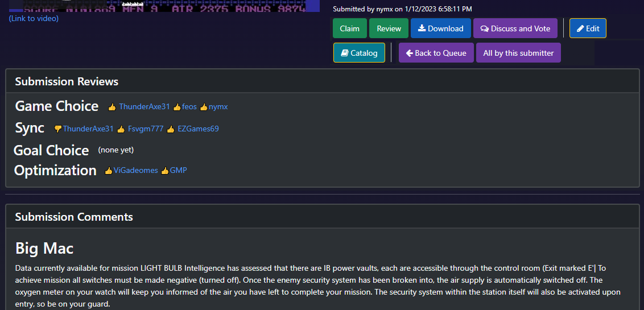Click the Goal Choice label

51,150
